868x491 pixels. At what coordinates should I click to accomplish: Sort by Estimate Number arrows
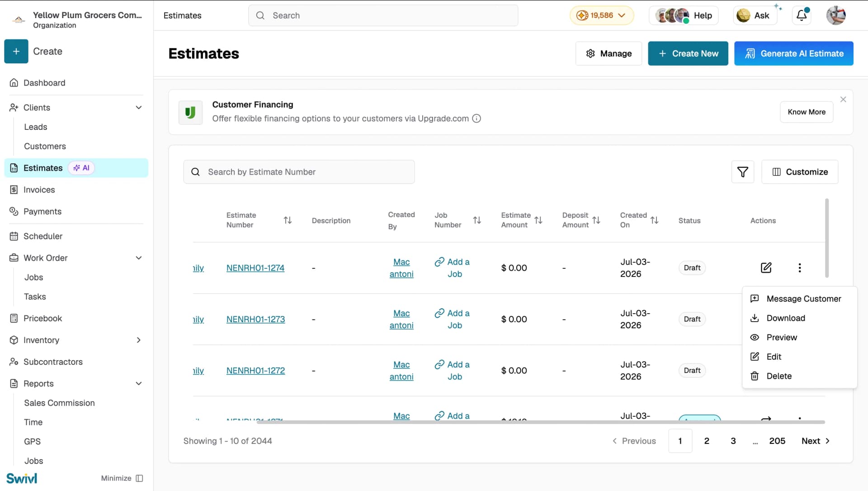(x=288, y=220)
